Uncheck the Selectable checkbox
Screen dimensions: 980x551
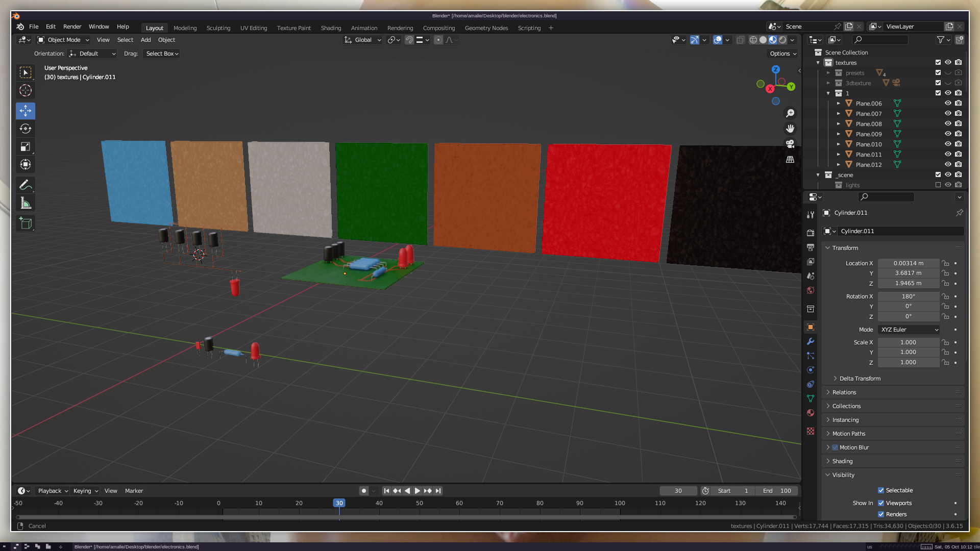[881, 490]
